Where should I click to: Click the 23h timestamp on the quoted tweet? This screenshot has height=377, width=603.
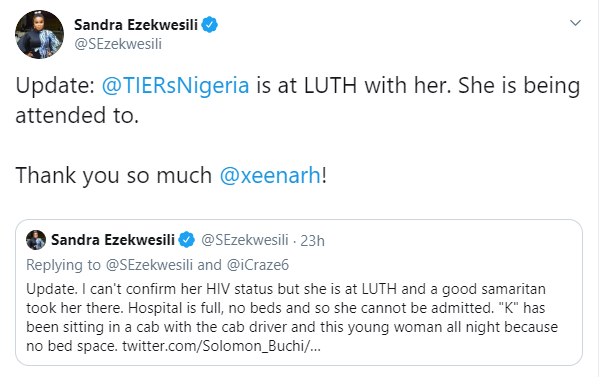point(312,241)
